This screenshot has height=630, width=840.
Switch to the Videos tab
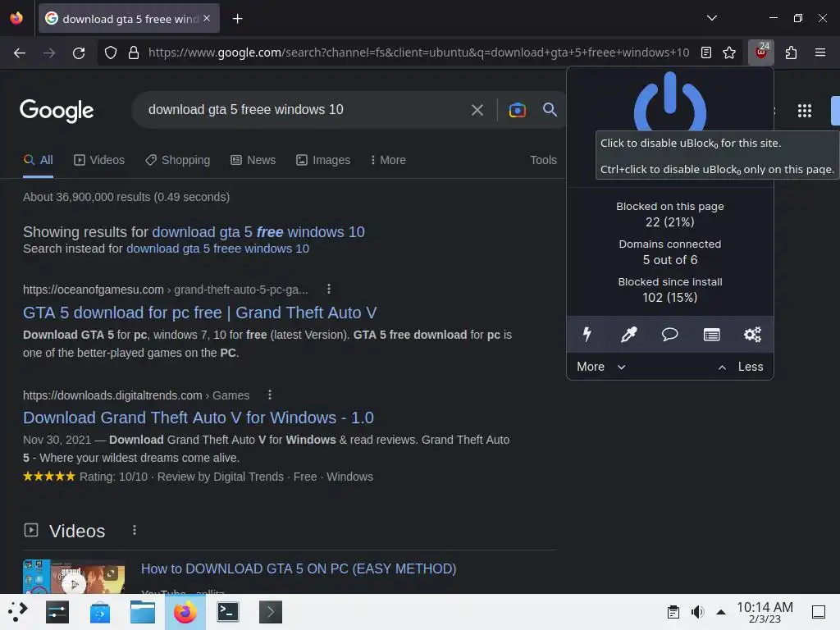(99, 160)
